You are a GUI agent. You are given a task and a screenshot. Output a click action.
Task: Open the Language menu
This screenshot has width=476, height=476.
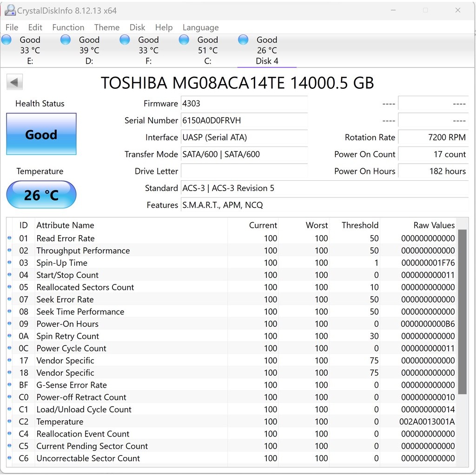click(x=201, y=27)
